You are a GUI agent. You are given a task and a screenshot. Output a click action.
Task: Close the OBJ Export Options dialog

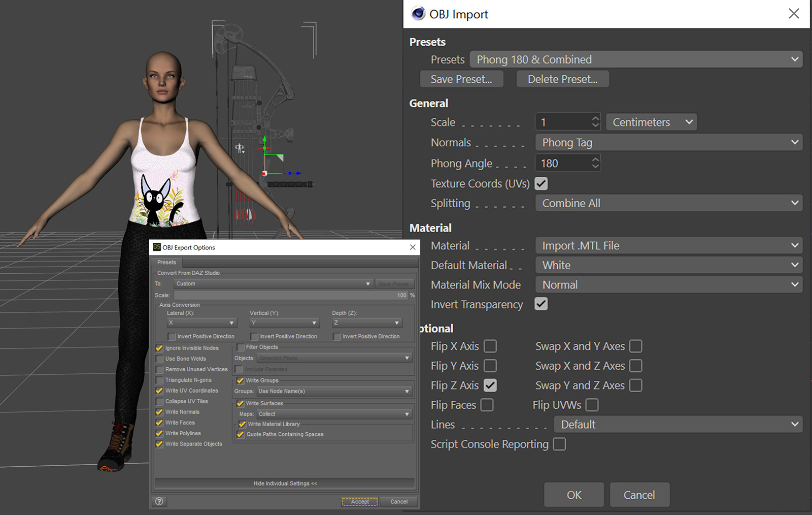click(413, 247)
